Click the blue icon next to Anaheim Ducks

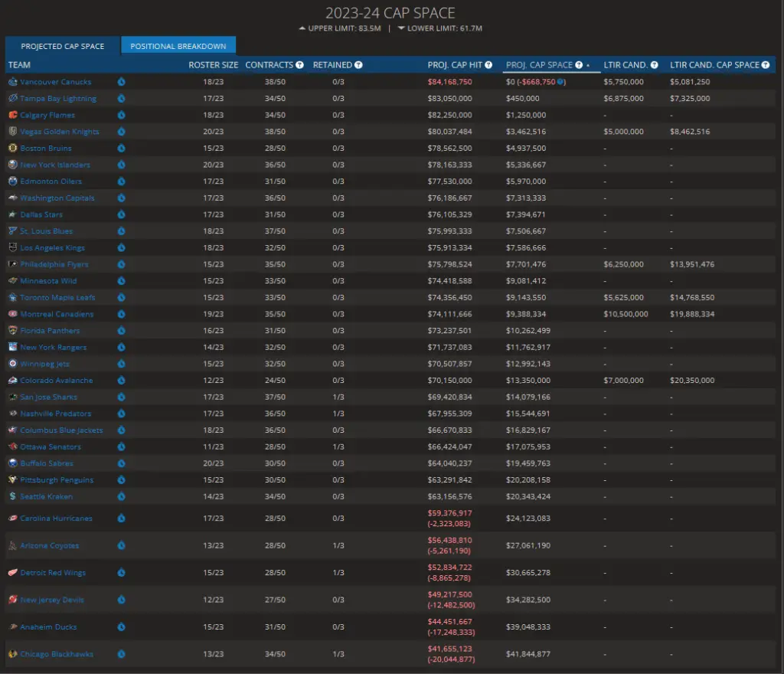[121, 627]
